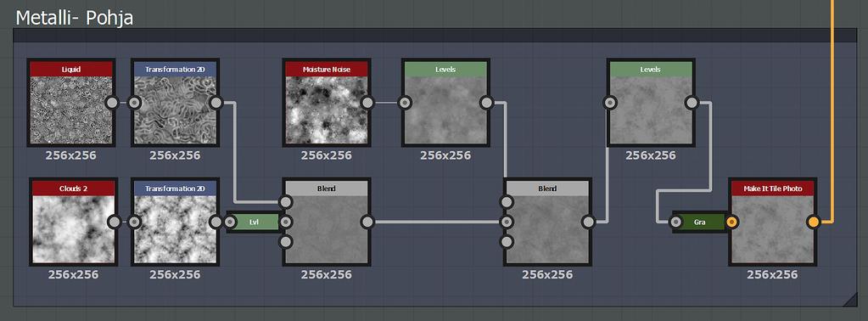Click the Liquid node output connector
868x321 pixels.
tap(112, 103)
